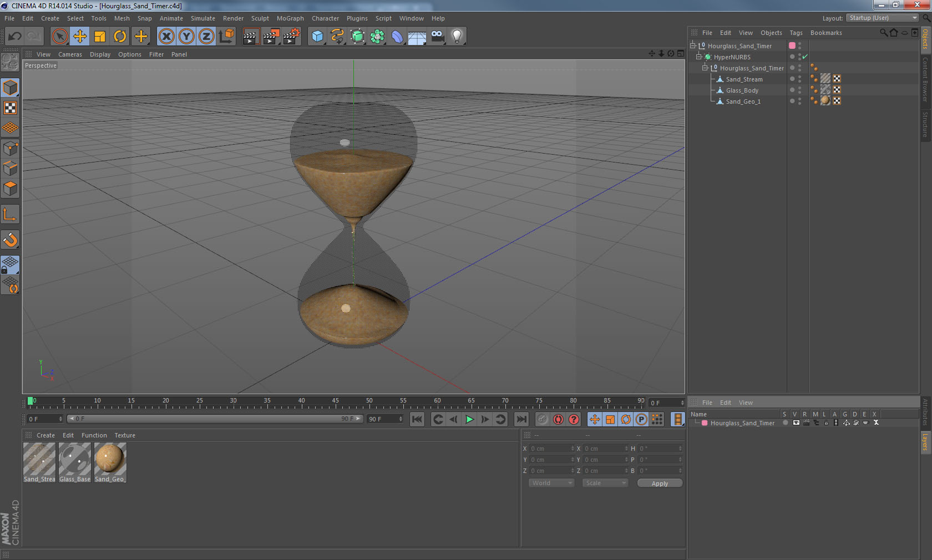
Task: Open the Array modeling objects icon
Action: click(377, 37)
